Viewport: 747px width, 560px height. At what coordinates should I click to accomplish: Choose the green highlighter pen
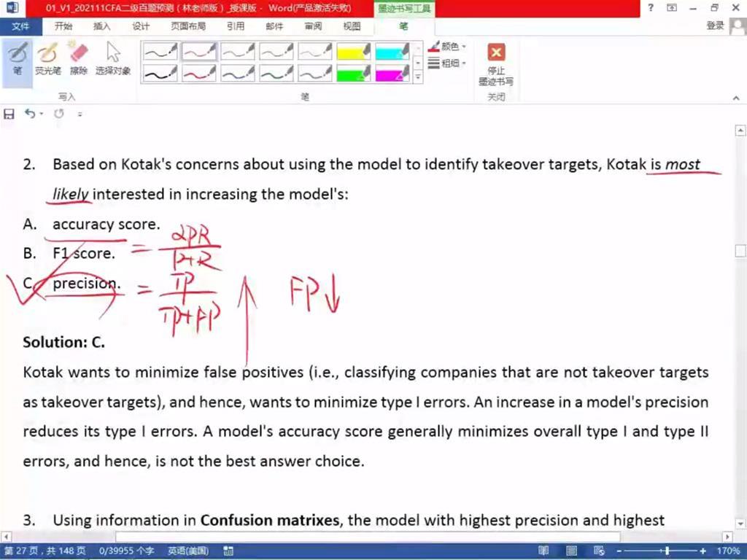(354, 74)
